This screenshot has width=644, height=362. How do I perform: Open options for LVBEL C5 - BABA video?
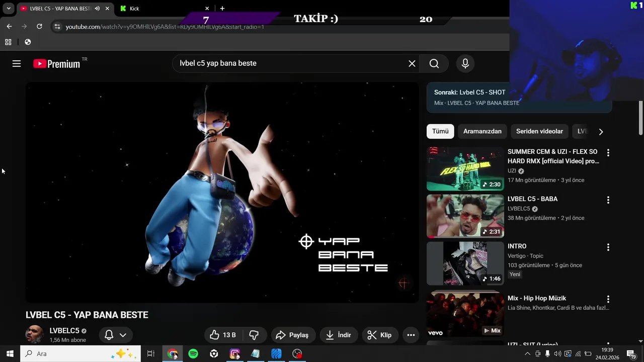coord(608,200)
